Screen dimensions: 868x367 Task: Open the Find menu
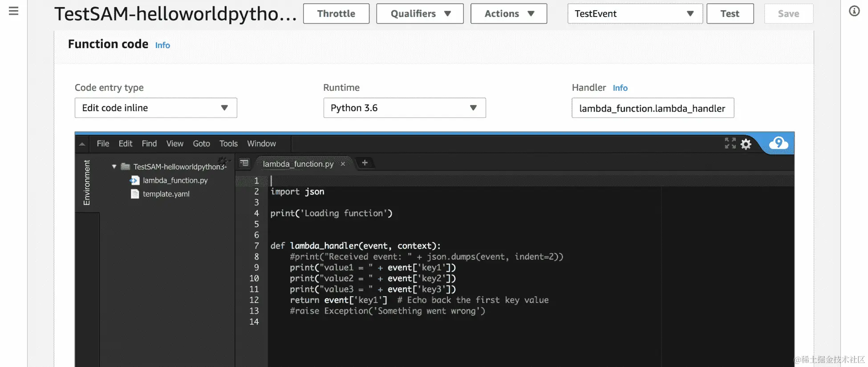tap(149, 144)
